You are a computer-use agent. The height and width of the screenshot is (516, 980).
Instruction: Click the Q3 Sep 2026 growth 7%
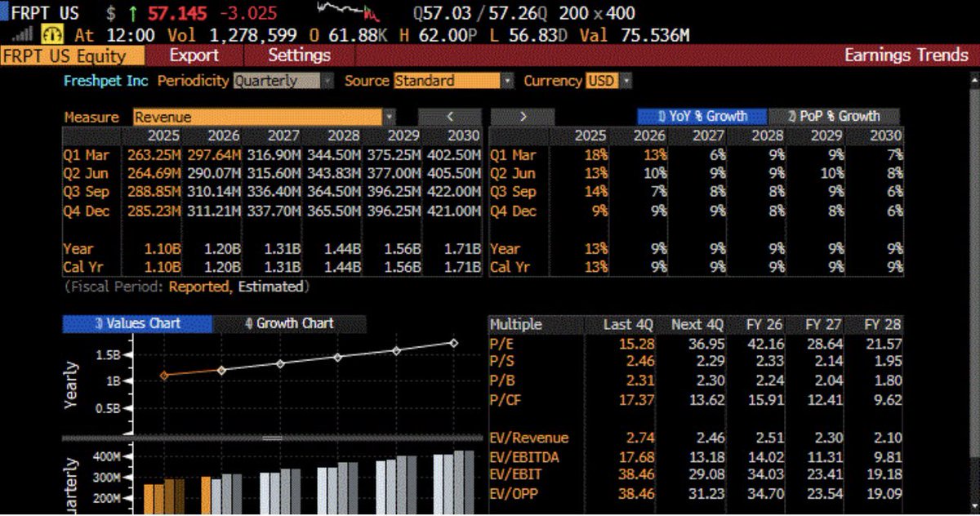pyautogui.click(x=661, y=192)
